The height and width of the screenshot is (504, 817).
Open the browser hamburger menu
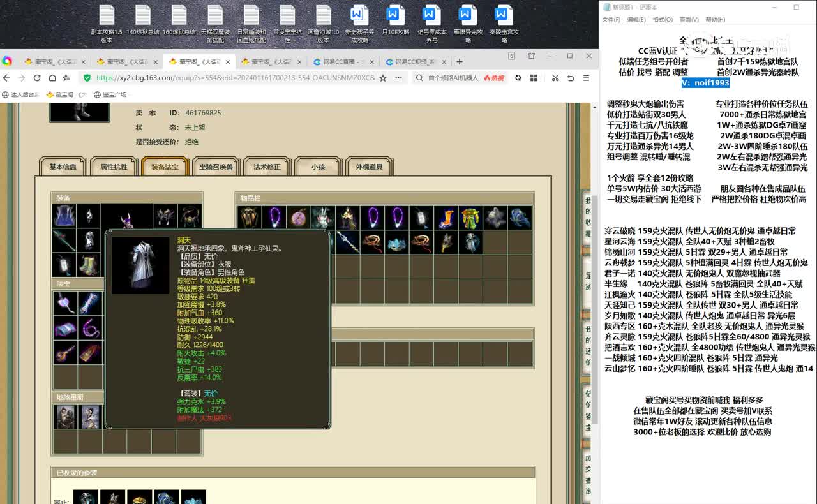coord(587,78)
